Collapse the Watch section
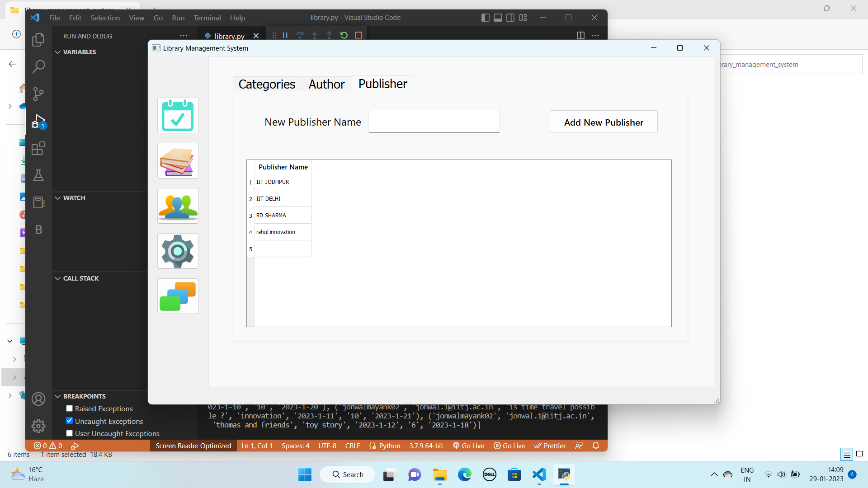Viewport: 868px width, 488px height. click(x=57, y=197)
